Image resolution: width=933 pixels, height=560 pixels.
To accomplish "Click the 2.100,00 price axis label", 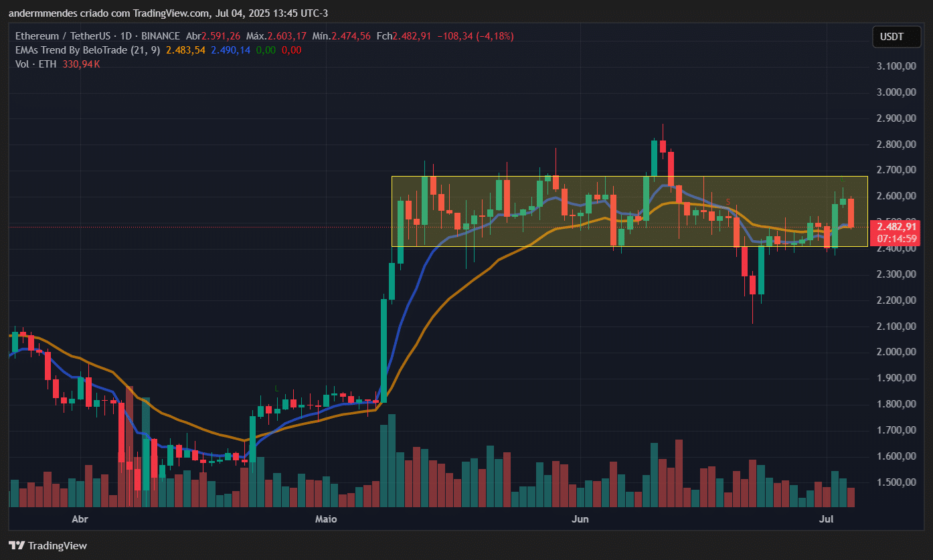I will [x=895, y=326].
